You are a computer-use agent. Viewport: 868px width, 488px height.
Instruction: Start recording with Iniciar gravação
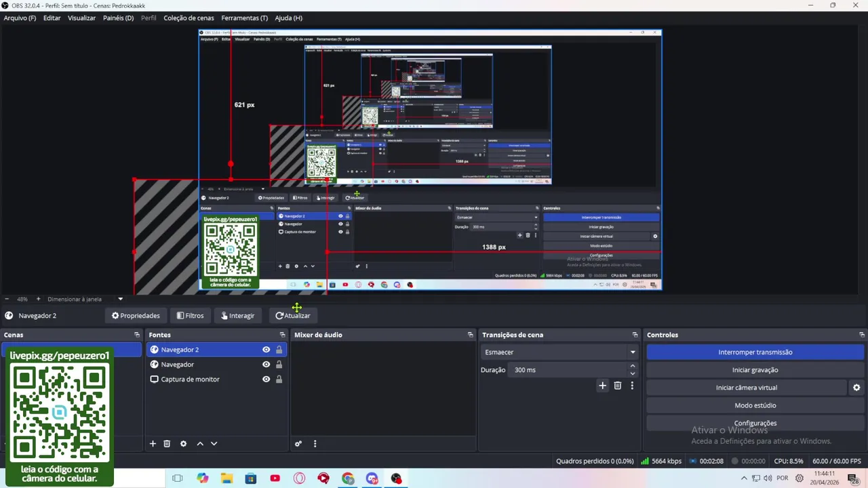[x=755, y=370]
